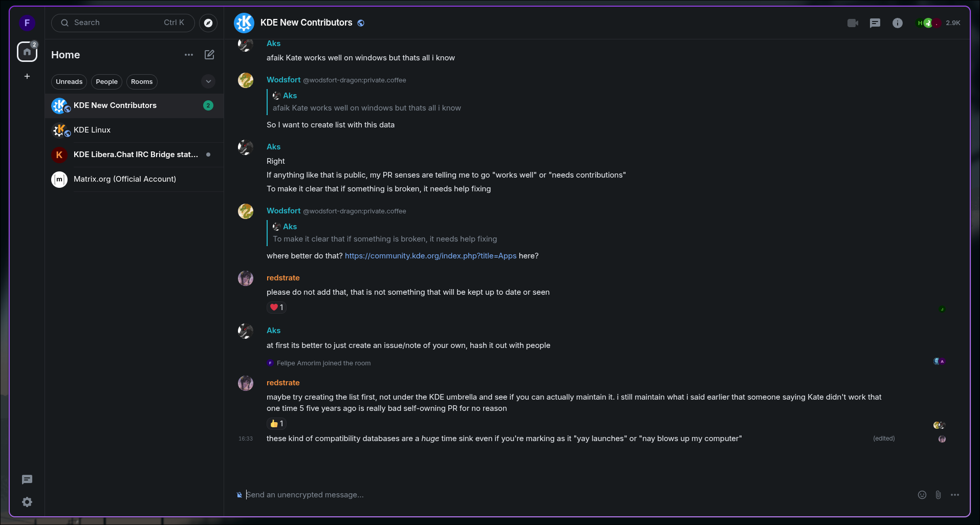This screenshot has width=980, height=525.
Task: Click the compose new chat icon
Action: pyautogui.click(x=209, y=55)
